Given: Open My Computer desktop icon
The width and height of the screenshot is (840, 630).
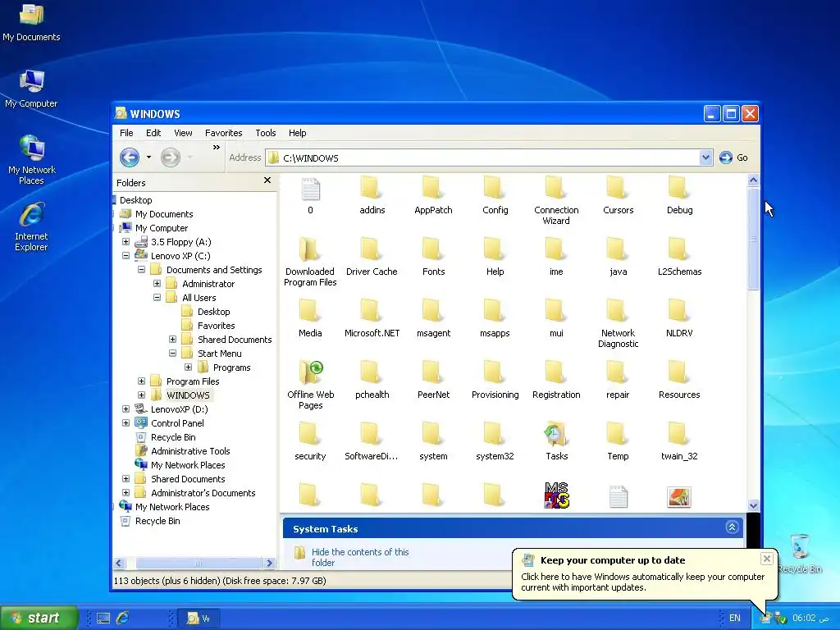Looking at the screenshot, I should pyautogui.click(x=31, y=82).
